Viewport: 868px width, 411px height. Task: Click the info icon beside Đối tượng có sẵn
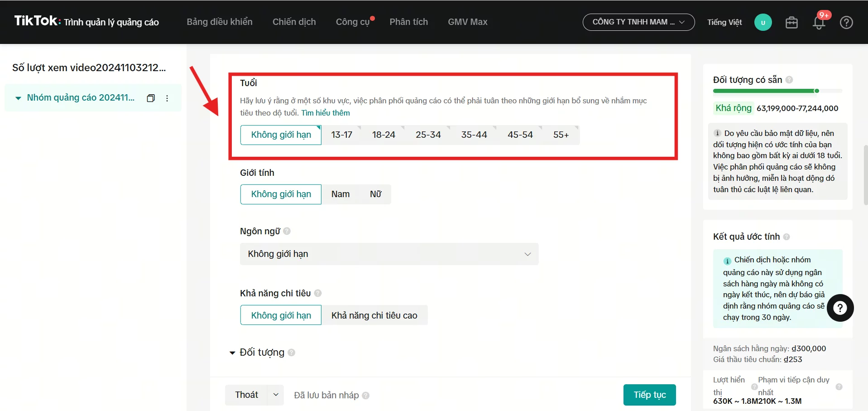click(x=789, y=80)
